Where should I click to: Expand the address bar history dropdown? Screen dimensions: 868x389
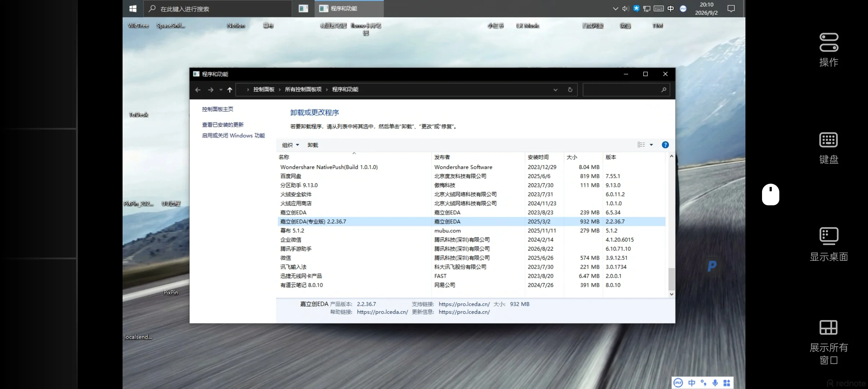click(x=555, y=90)
